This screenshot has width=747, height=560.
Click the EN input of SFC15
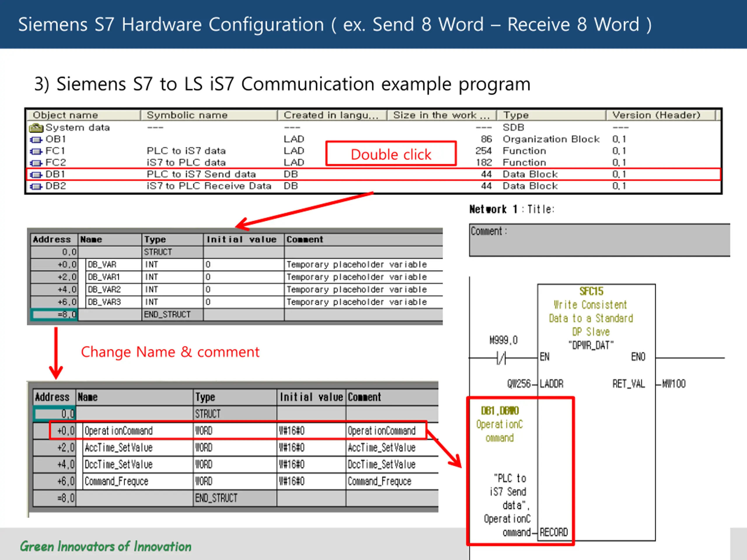pyautogui.click(x=544, y=357)
